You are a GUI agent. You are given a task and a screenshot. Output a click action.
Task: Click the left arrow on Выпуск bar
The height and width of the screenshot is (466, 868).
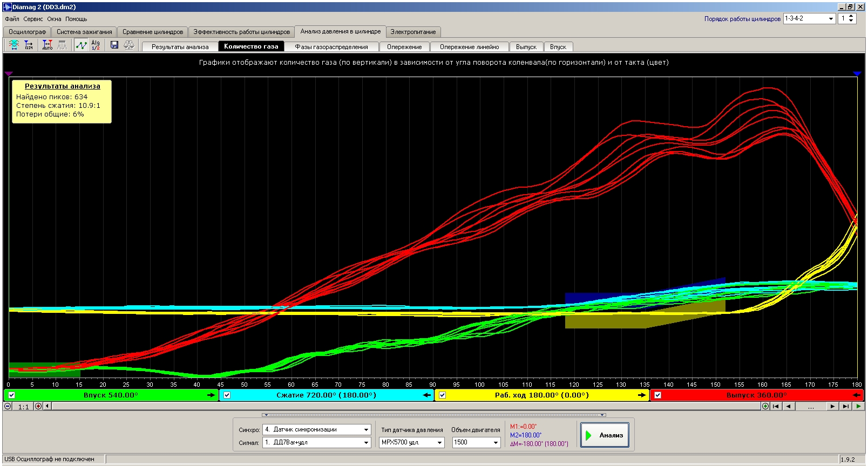click(x=857, y=395)
